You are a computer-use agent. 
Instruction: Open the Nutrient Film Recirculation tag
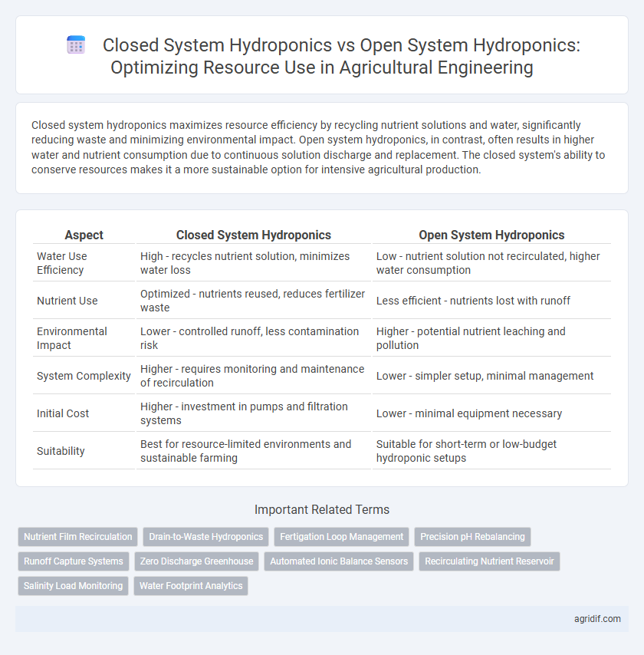click(77, 537)
